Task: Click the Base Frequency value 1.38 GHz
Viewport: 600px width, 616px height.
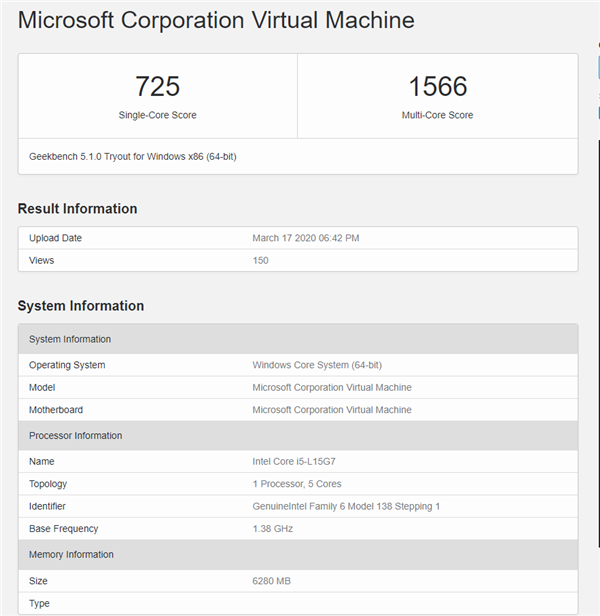Action: (275, 528)
